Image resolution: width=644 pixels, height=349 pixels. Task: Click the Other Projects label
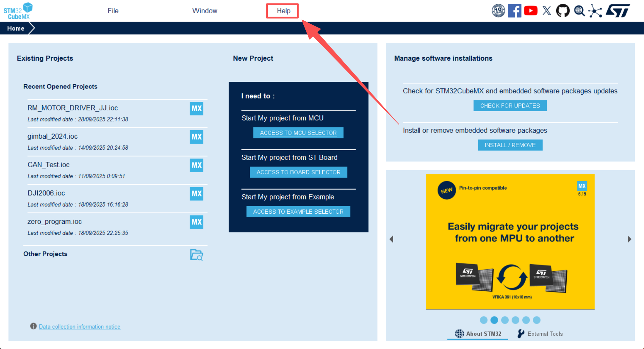[x=45, y=254]
